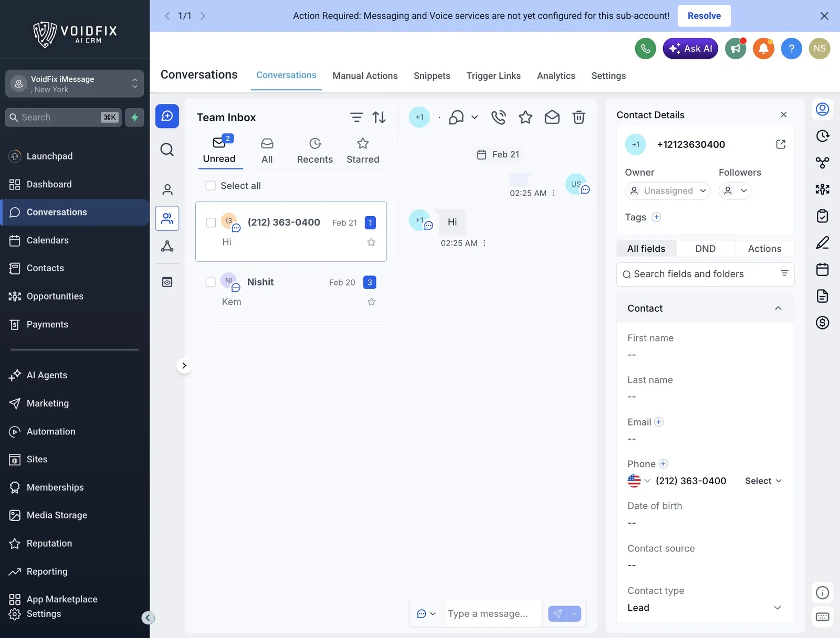
Task: Tick the Select all checkbox
Action: pyautogui.click(x=211, y=186)
